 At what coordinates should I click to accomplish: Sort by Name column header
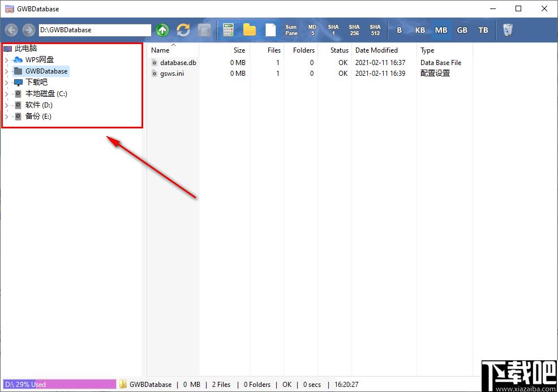pyautogui.click(x=160, y=50)
